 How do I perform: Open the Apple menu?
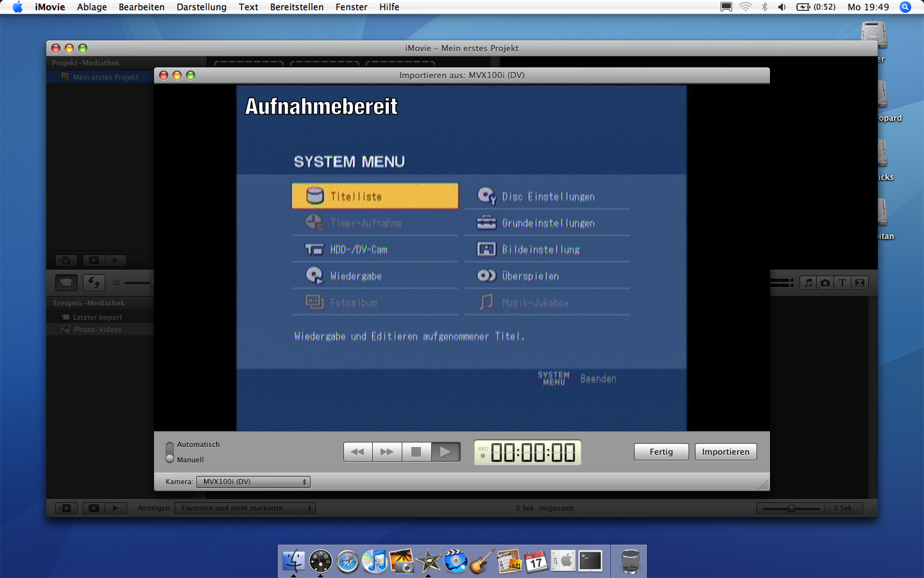17,7
